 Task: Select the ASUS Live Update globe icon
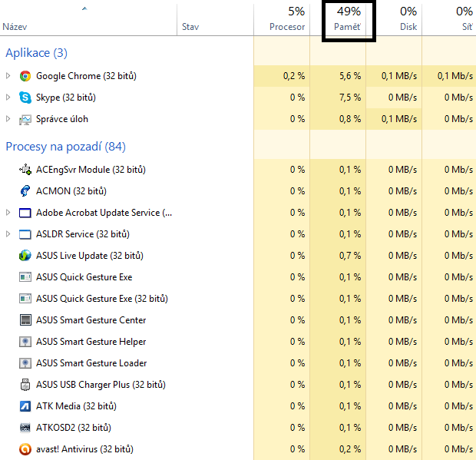[25, 256]
